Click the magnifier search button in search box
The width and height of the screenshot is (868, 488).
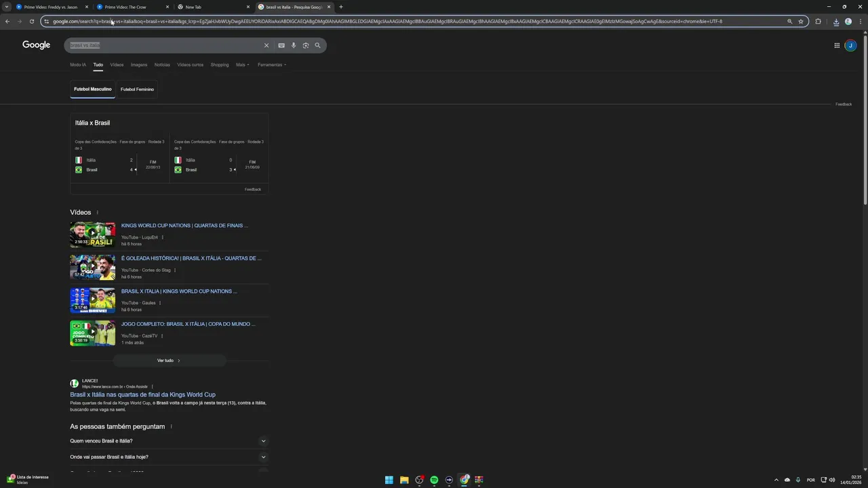coord(317,45)
